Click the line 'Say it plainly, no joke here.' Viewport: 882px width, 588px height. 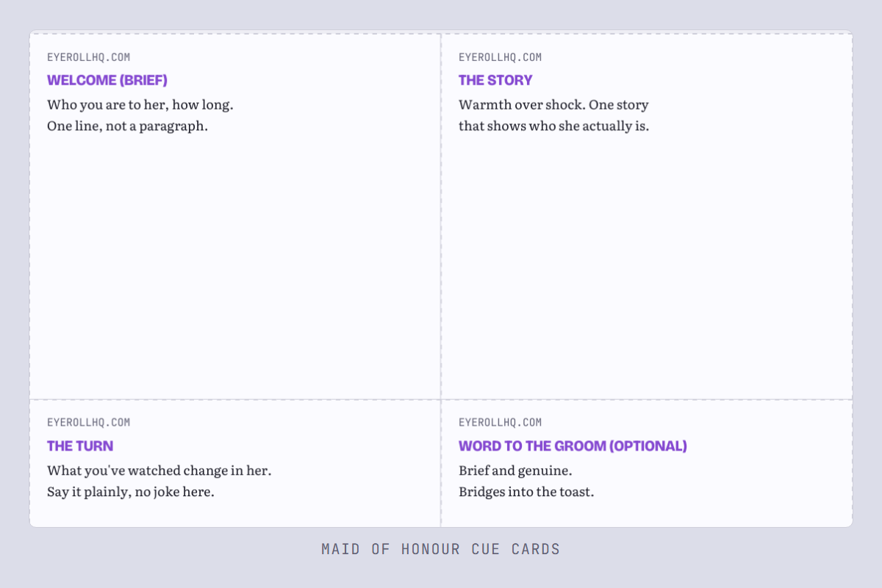point(131,492)
